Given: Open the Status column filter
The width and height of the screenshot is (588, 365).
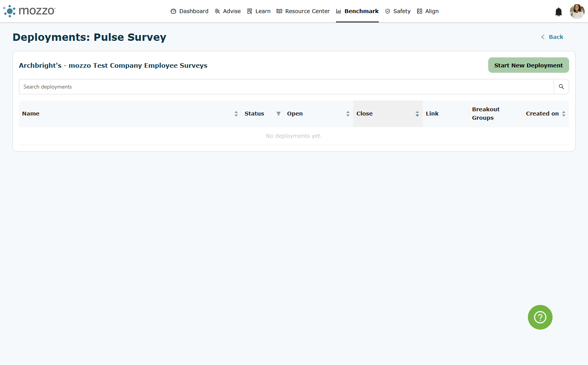Looking at the screenshot, I should [278, 114].
